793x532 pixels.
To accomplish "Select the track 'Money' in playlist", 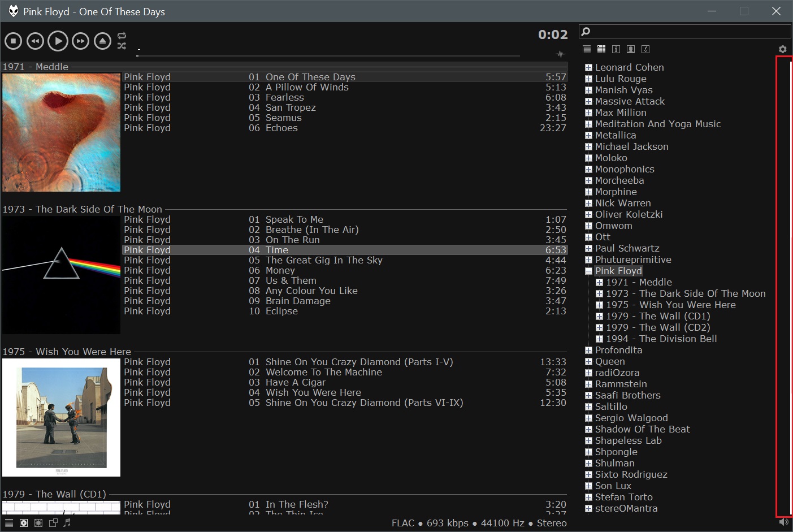I will 280,270.
